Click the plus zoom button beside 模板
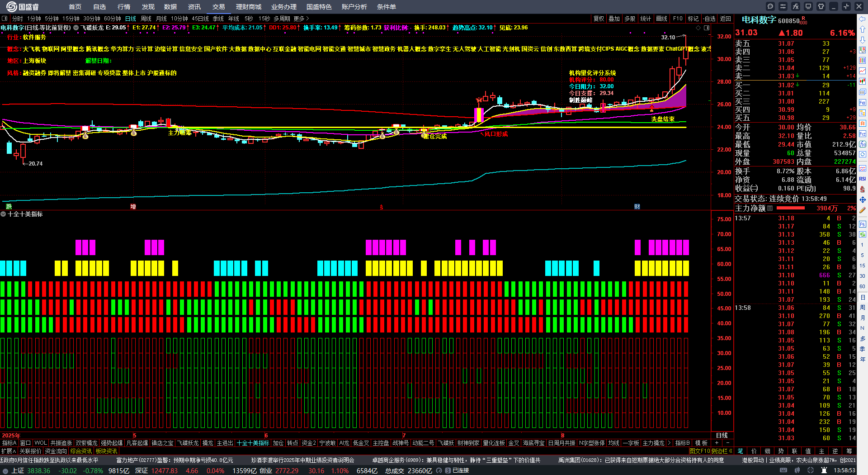 pos(717,443)
